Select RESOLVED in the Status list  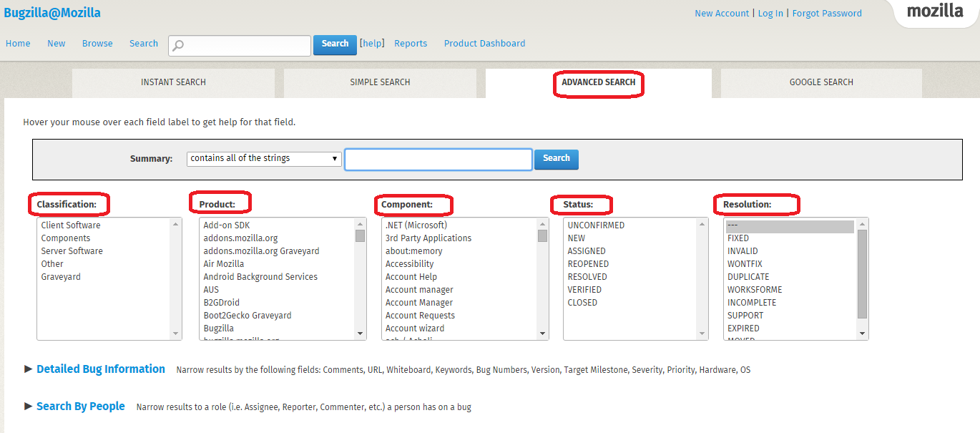pos(587,276)
